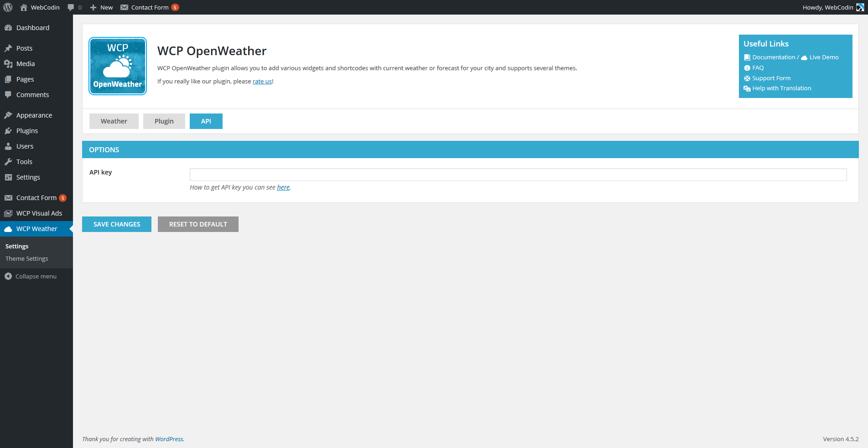868x448 pixels.
Task: Click the WebCodin site name in admin bar
Action: [x=45, y=7]
